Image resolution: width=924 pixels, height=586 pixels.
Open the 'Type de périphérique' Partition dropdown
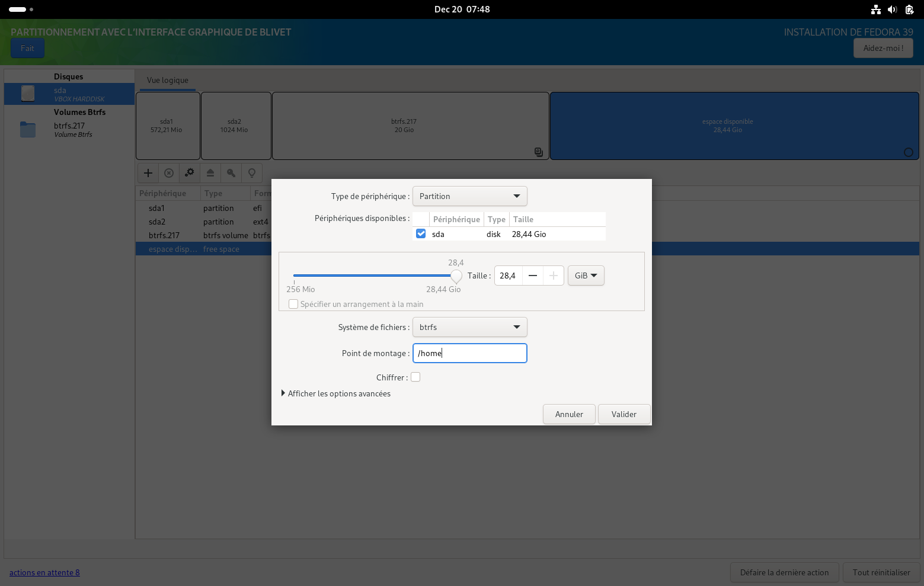pyautogui.click(x=469, y=196)
